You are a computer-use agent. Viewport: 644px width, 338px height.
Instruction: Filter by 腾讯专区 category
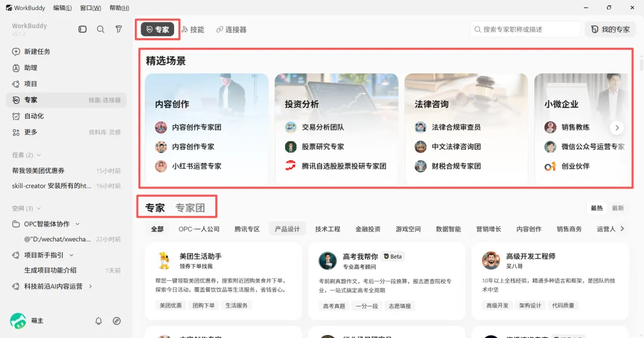tap(247, 229)
